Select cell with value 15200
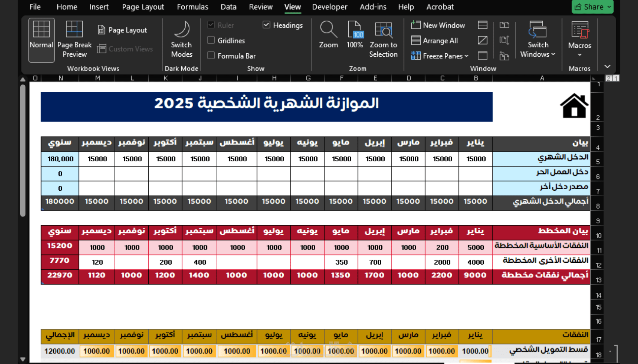Image resolution: width=638 pixels, height=364 pixels. [x=60, y=247]
